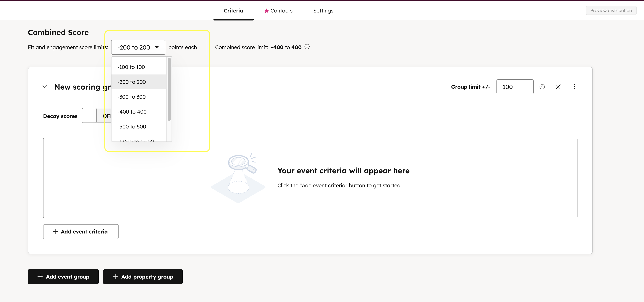
Task: Click the pink star icon beside Contacts
Action: (266, 10)
